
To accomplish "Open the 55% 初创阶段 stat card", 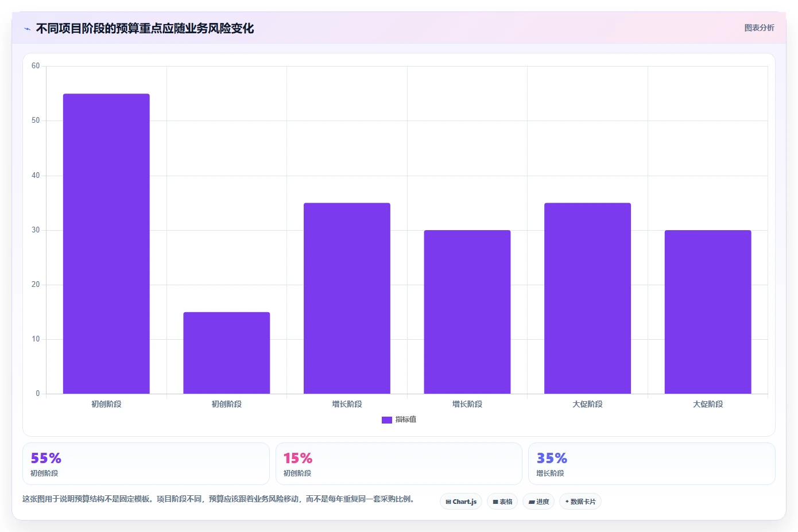I will tap(146, 464).
